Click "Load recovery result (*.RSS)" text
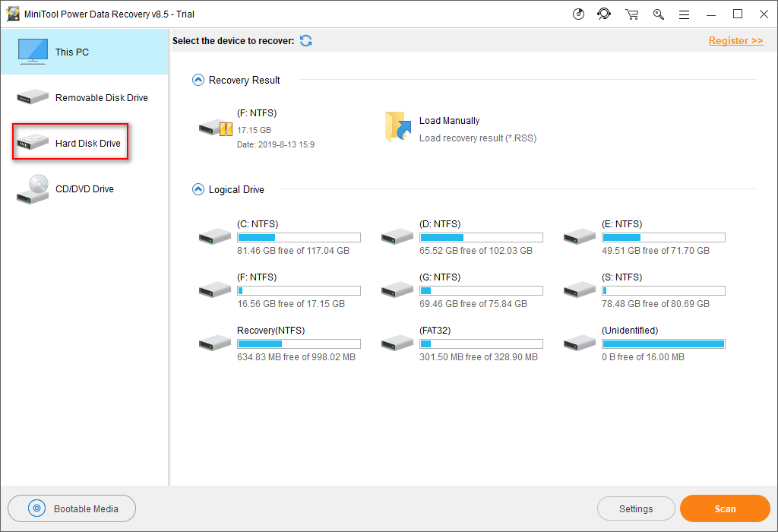Viewport: 778px width, 532px height. tap(478, 138)
